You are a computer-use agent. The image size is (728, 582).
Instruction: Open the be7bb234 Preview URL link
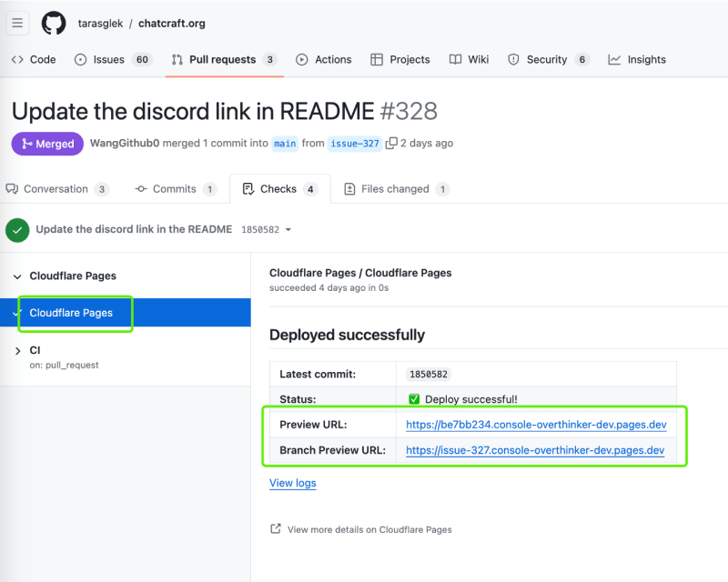point(536,425)
